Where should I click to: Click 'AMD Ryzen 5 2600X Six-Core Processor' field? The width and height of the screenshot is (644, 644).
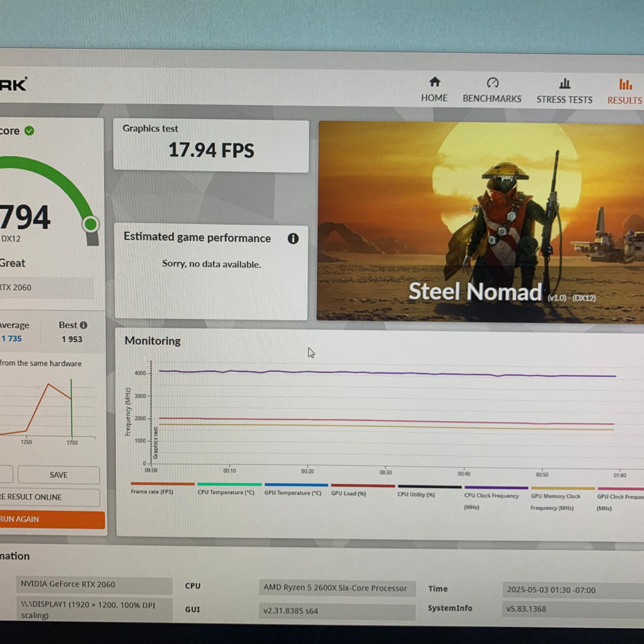click(x=337, y=588)
